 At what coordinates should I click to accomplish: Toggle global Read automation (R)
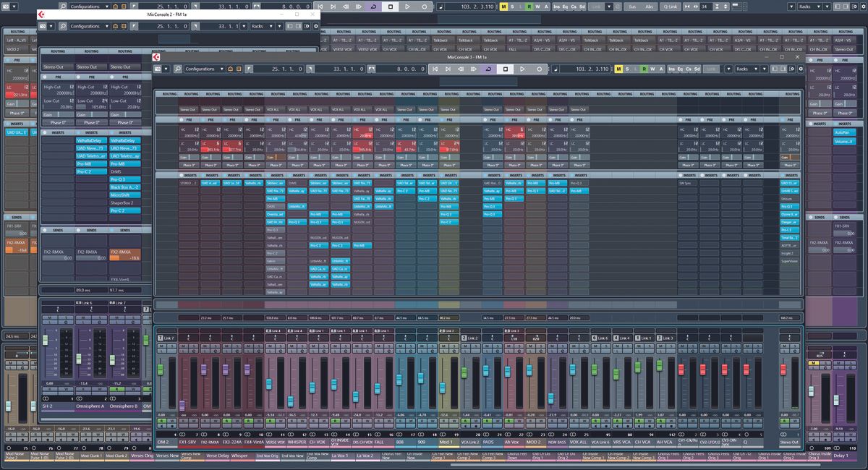point(644,67)
